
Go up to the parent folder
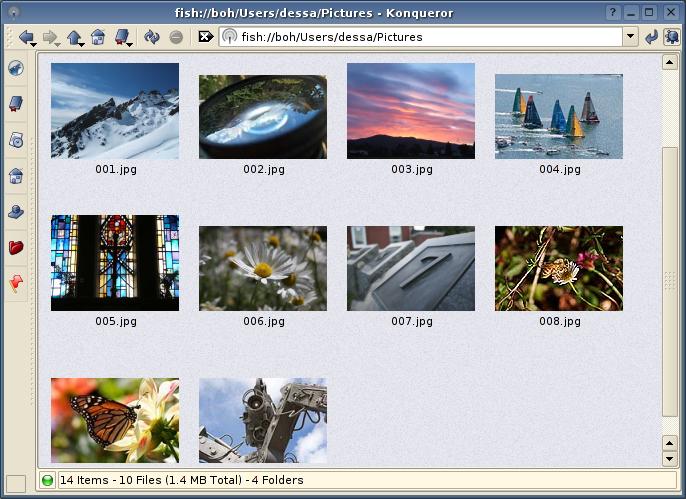click(74, 37)
